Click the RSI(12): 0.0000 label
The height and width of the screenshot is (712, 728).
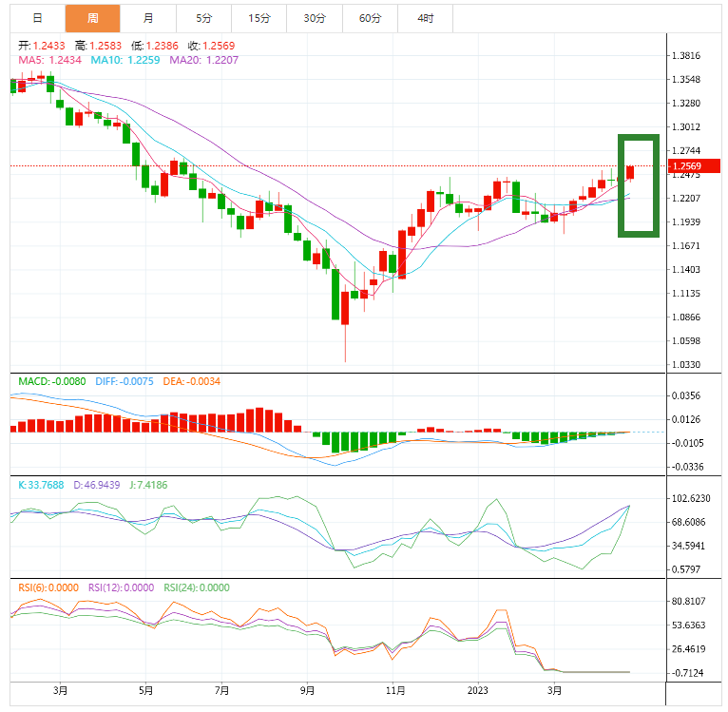coord(122,587)
